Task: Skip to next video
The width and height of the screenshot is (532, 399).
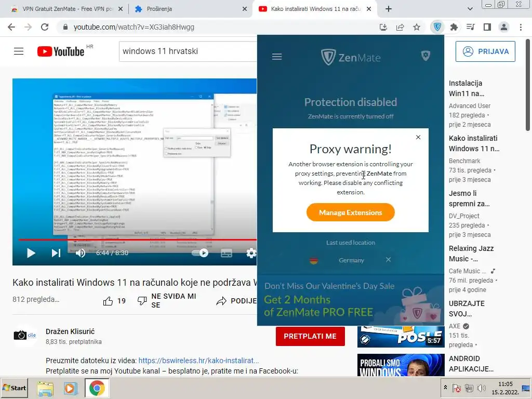Action: [56, 253]
